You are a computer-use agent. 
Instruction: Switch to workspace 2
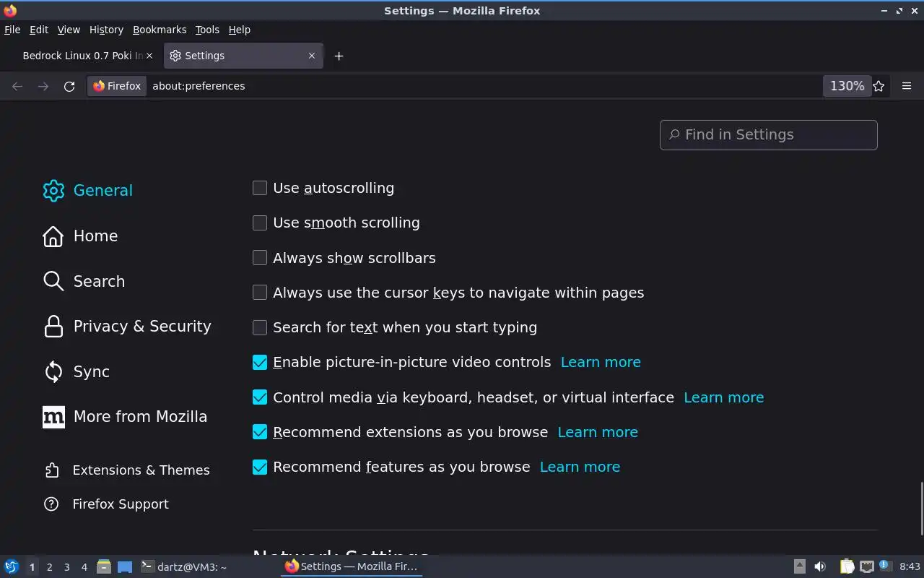click(49, 567)
